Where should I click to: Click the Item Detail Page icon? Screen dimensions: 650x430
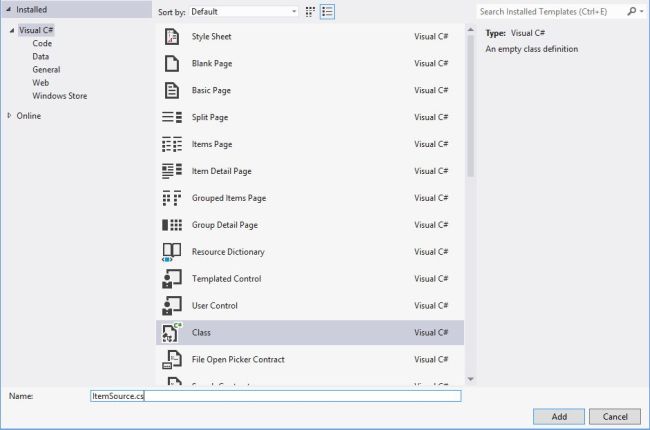click(x=172, y=171)
